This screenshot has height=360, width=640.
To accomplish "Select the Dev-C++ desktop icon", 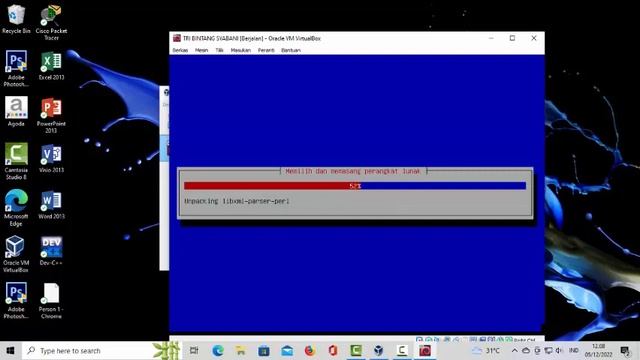I will (x=51, y=251).
